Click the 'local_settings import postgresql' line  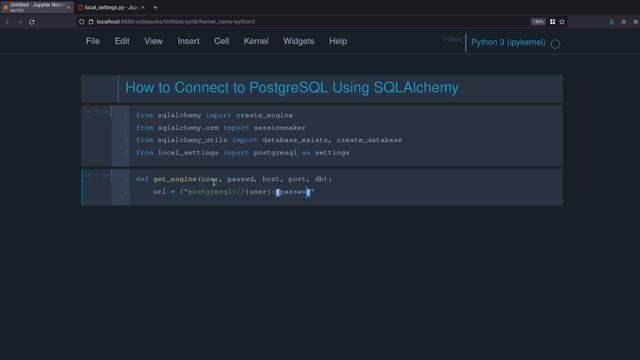pos(242,153)
